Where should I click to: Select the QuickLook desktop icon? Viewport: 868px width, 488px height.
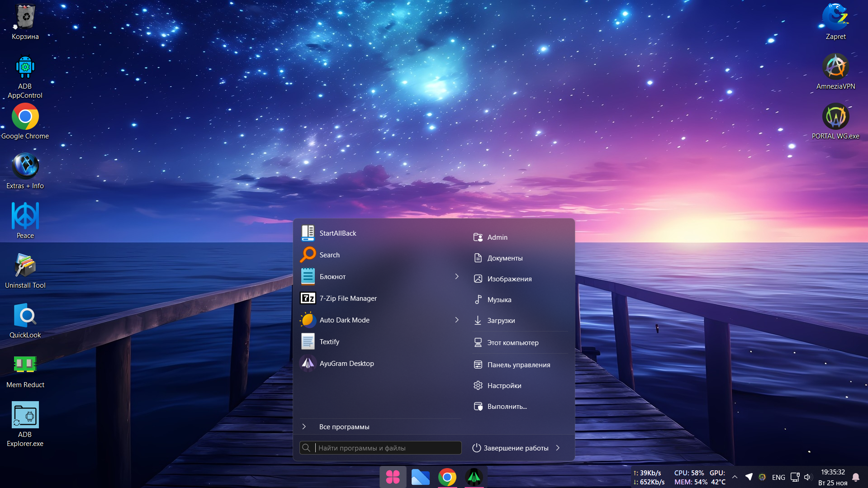pyautogui.click(x=25, y=316)
